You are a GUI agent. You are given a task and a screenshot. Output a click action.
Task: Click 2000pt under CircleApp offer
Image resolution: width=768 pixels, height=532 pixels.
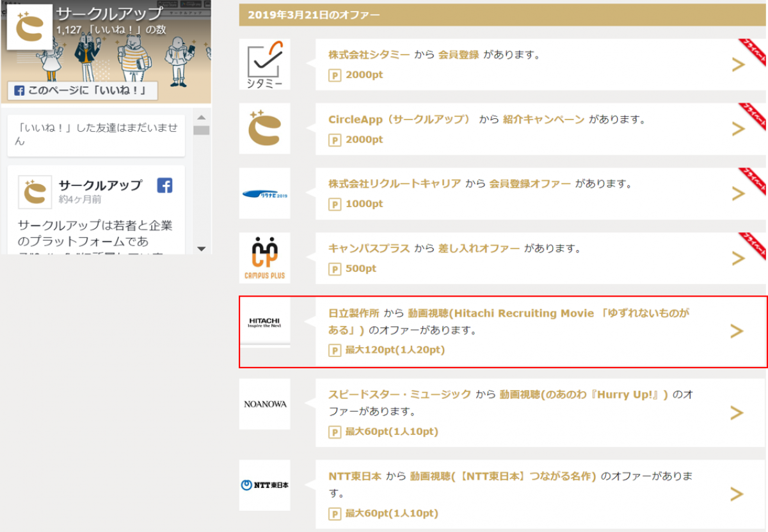pos(364,139)
